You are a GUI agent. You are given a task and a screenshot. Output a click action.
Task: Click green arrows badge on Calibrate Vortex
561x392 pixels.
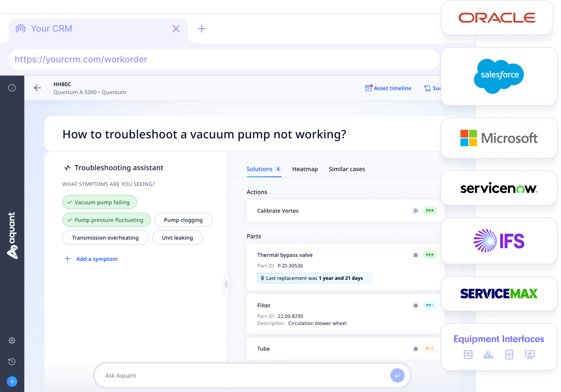coord(430,211)
